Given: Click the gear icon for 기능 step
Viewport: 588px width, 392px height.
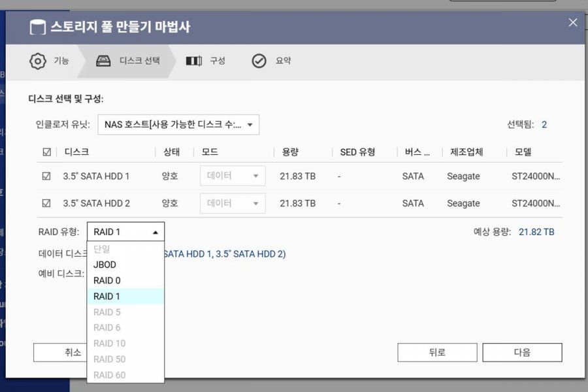Looking at the screenshot, I should click(38, 61).
